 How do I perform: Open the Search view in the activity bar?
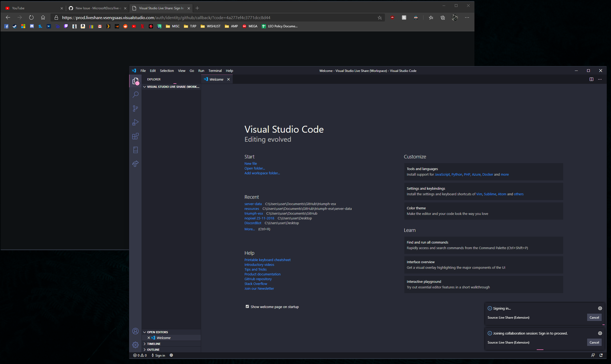coord(135,95)
